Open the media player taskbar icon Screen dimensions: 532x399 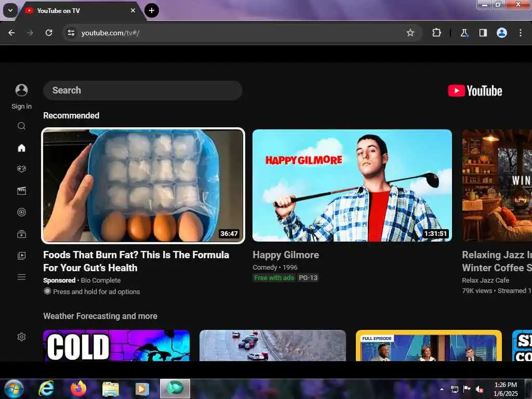click(142, 389)
